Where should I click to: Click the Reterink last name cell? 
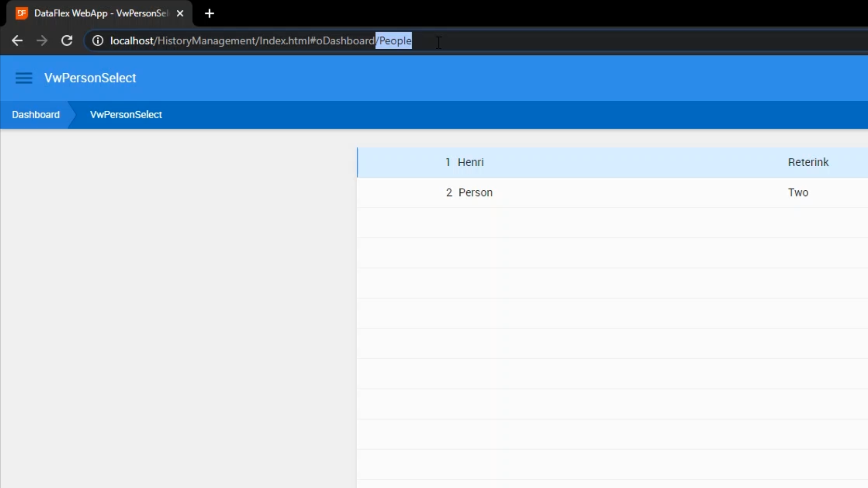click(x=808, y=162)
